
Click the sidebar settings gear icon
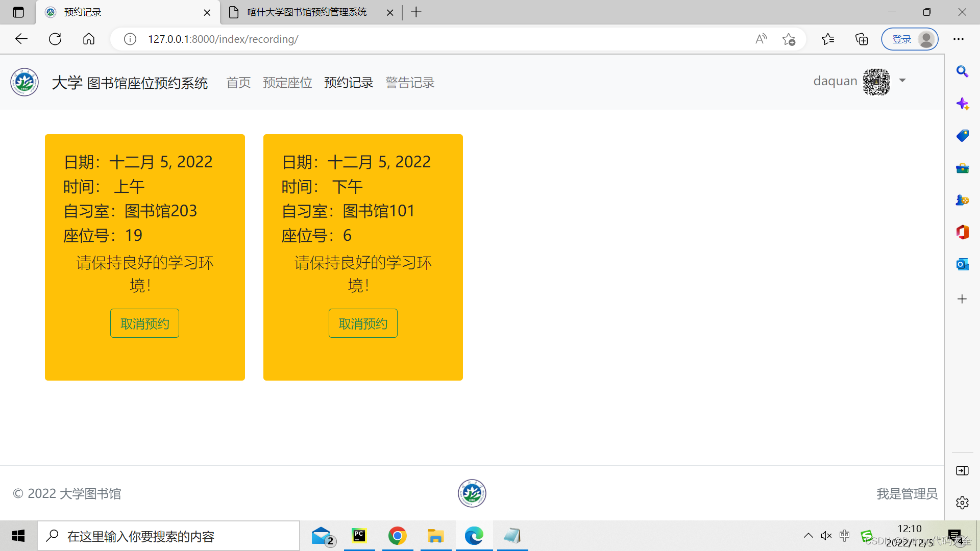[962, 503]
